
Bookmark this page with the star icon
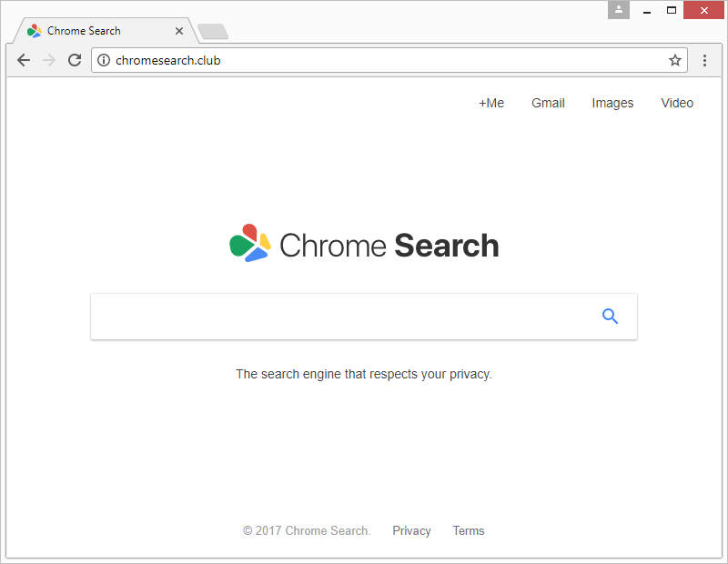click(x=674, y=60)
